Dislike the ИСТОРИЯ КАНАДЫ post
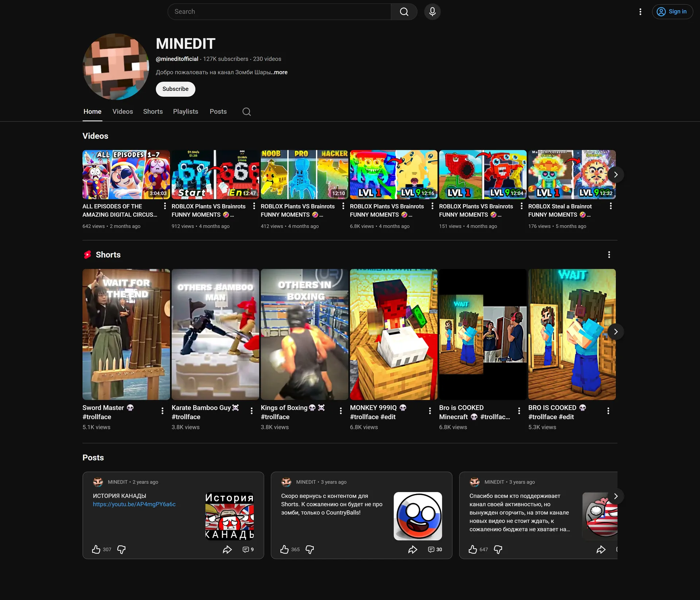The image size is (700, 600). 121,550
